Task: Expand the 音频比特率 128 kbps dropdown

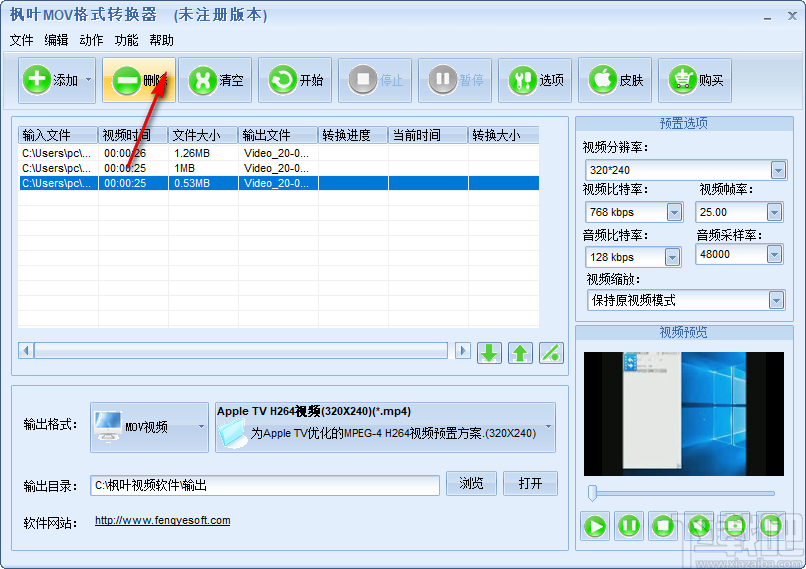Action: point(672,257)
